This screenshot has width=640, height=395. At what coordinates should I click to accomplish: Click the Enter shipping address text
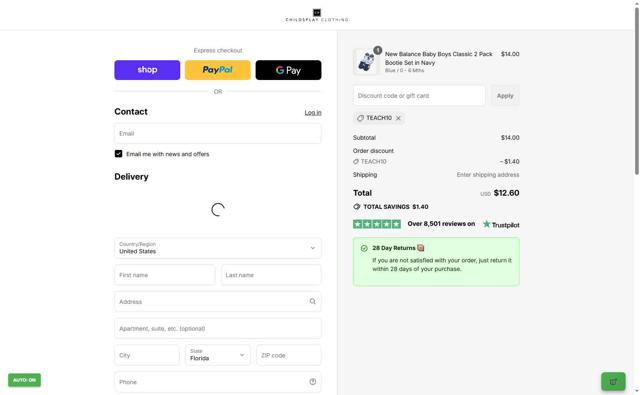[488, 175]
